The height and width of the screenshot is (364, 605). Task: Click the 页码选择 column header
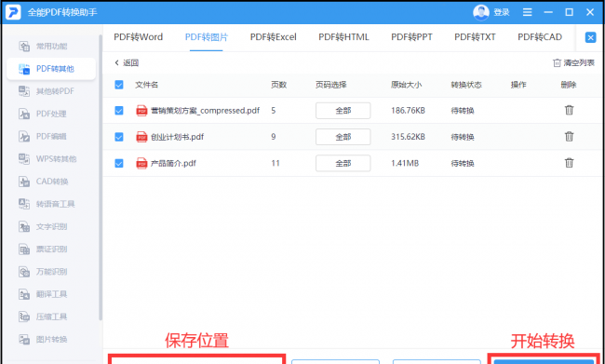coord(331,85)
